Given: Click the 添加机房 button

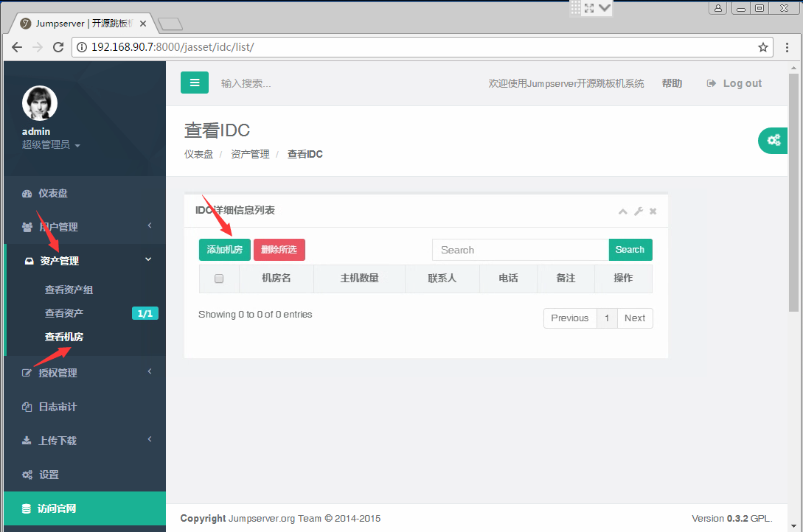Looking at the screenshot, I should pos(225,250).
